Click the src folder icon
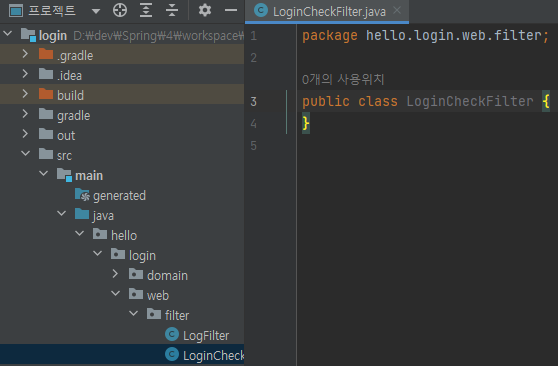This screenshot has height=366, width=558. coord(46,154)
